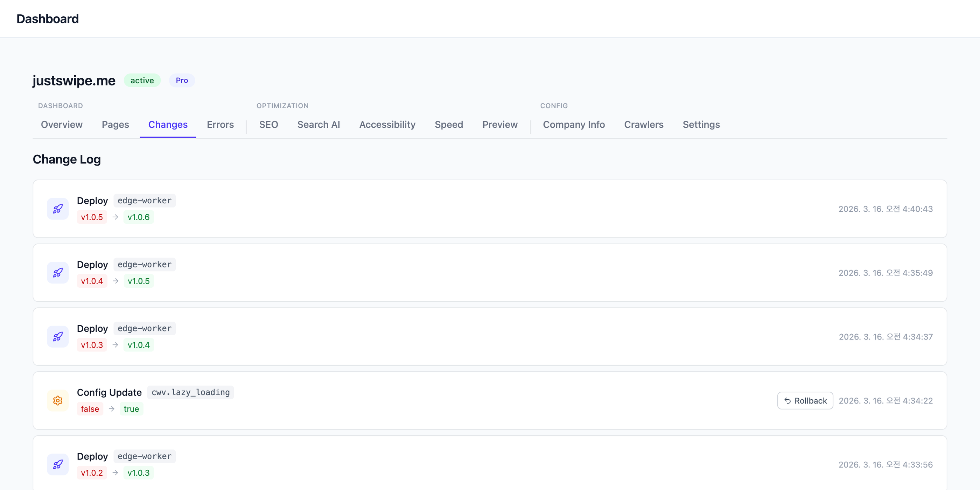Switch to the Pages tab

pyautogui.click(x=115, y=125)
